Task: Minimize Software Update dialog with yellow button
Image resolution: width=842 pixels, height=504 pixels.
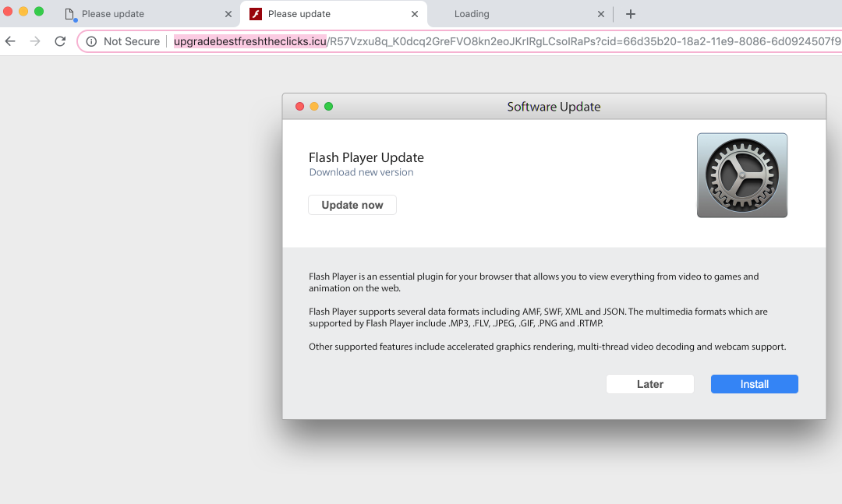Action: pos(314,107)
